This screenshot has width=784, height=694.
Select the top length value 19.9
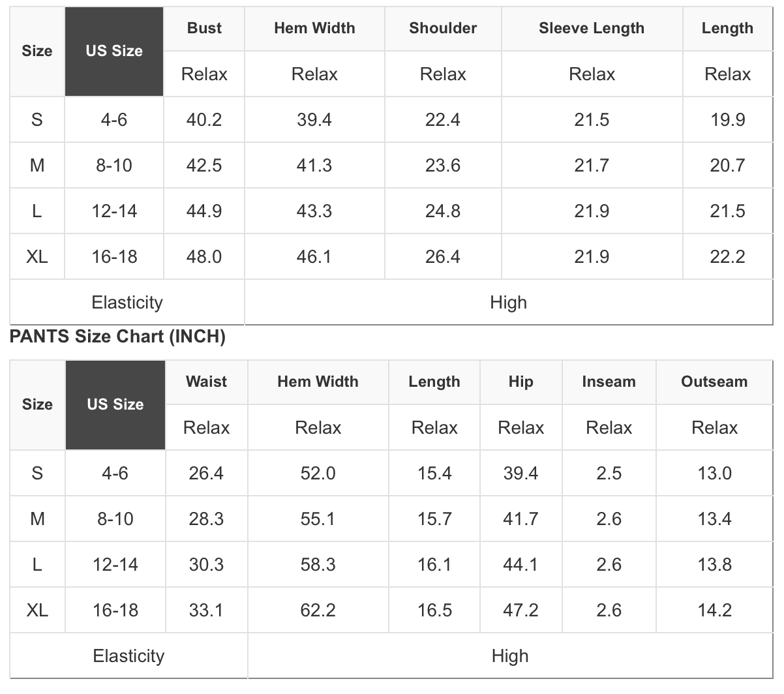pos(727,119)
